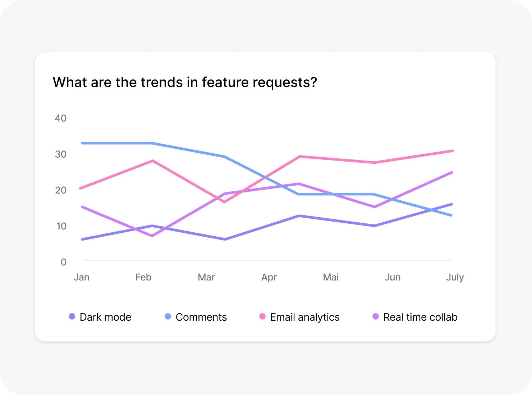
Task: Click the Comments legend dot
Action: point(168,317)
